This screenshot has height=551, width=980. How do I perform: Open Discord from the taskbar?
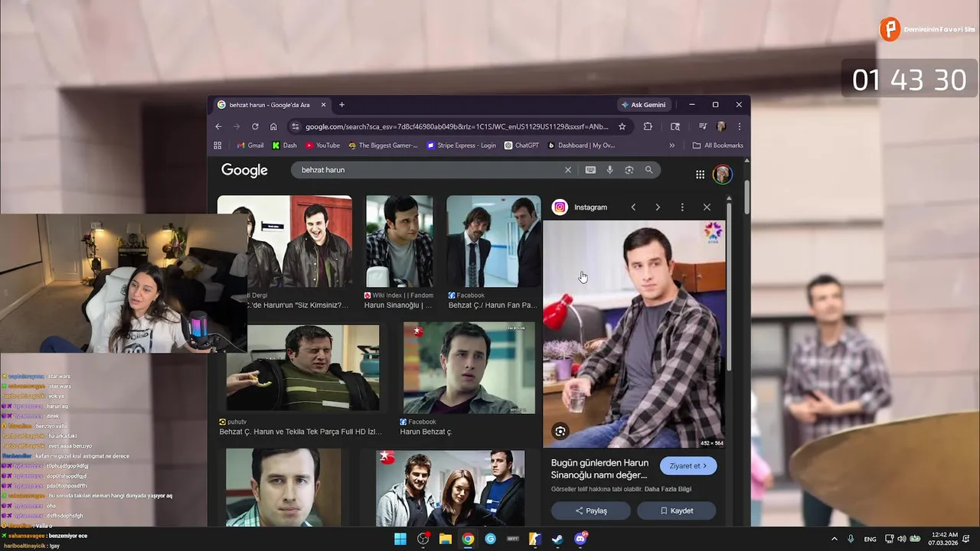[580, 539]
